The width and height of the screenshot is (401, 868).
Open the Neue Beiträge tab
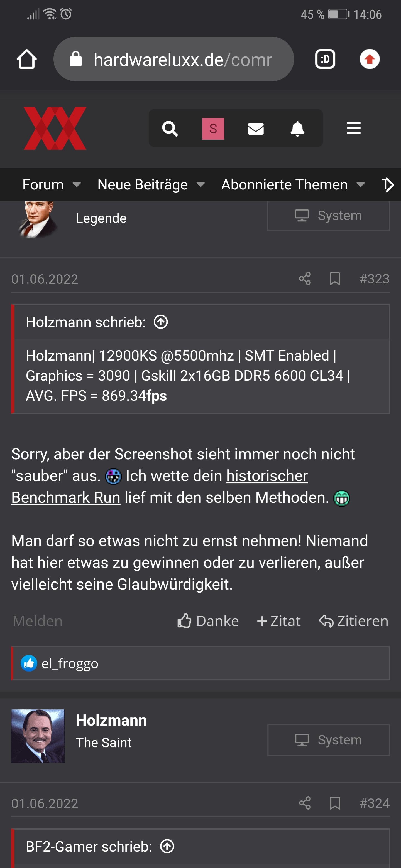[142, 185]
